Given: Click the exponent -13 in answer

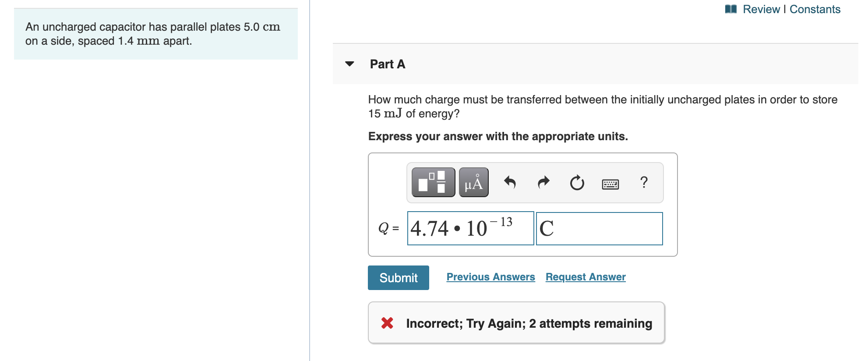Looking at the screenshot, I should (x=502, y=222).
